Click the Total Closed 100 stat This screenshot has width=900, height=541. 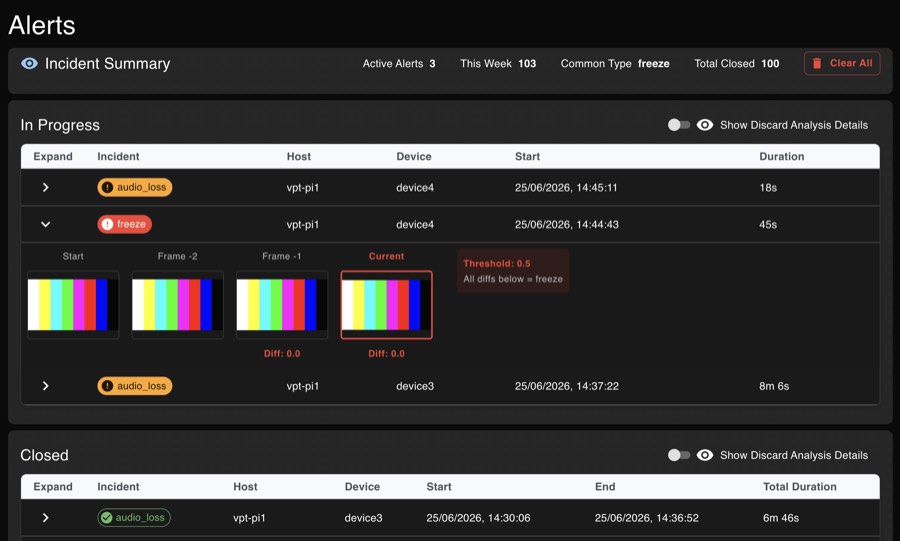point(736,64)
